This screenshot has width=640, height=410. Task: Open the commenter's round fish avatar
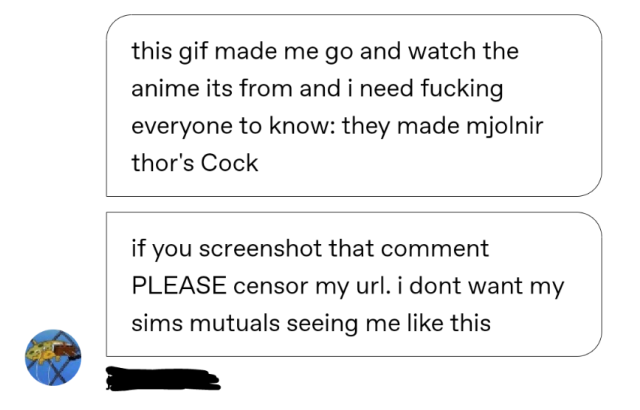point(53,358)
